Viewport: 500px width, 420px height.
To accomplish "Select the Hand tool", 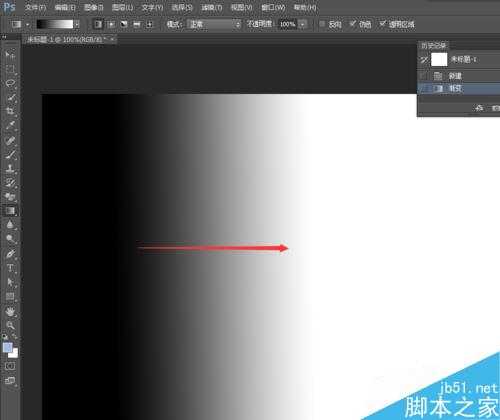I will pyautogui.click(x=10, y=312).
